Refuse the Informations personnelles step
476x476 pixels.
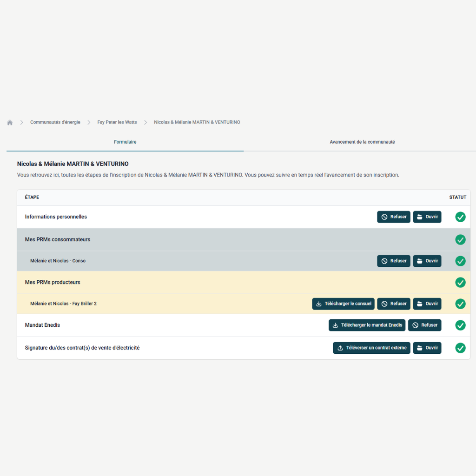click(x=393, y=217)
